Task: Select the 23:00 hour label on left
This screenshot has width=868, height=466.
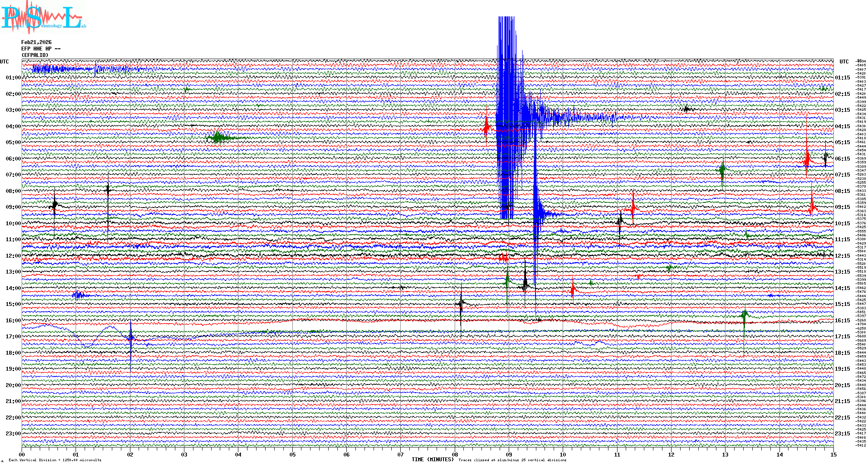Action: 13,434
